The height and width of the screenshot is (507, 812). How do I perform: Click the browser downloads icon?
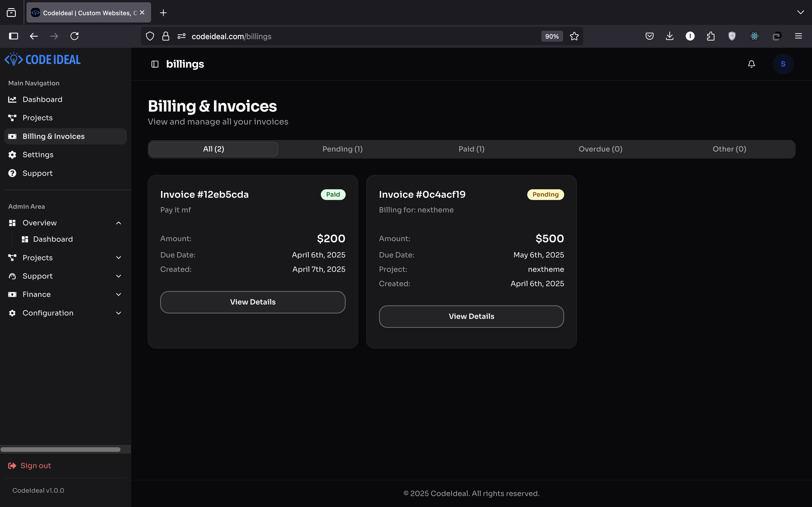pos(669,36)
